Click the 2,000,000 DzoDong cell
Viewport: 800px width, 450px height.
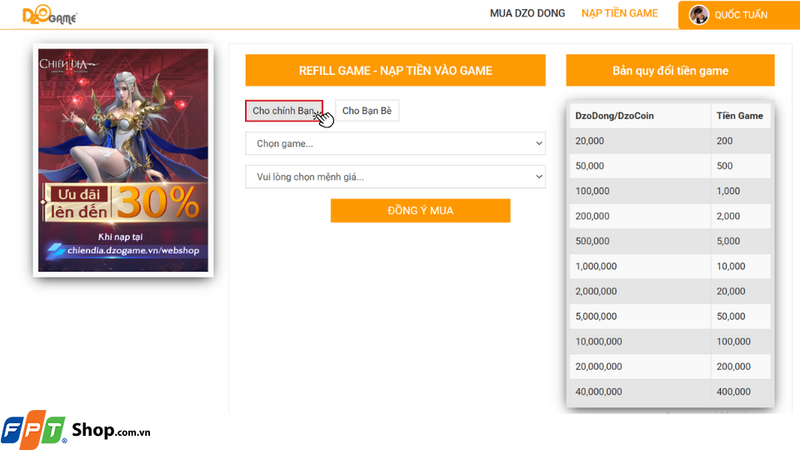coord(640,291)
